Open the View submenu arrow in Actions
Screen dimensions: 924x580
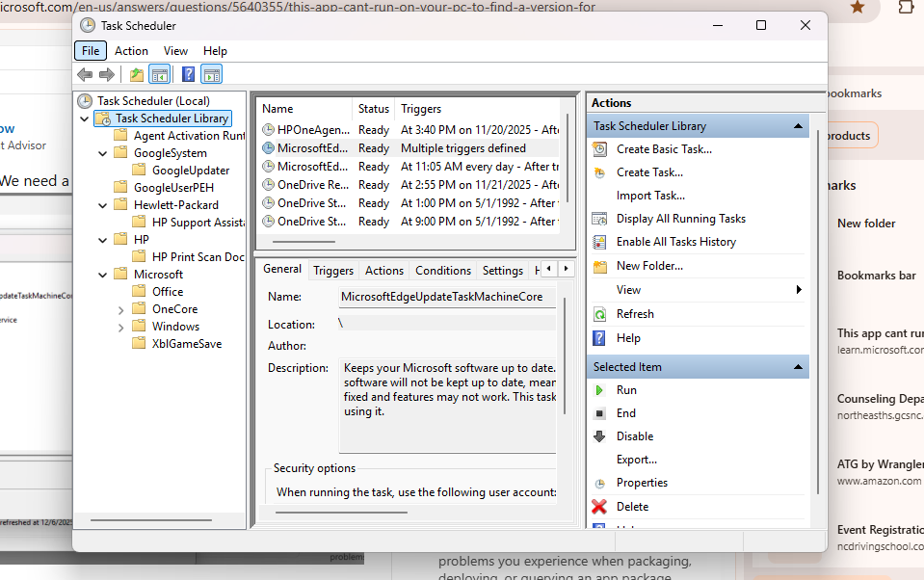pyautogui.click(x=799, y=290)
